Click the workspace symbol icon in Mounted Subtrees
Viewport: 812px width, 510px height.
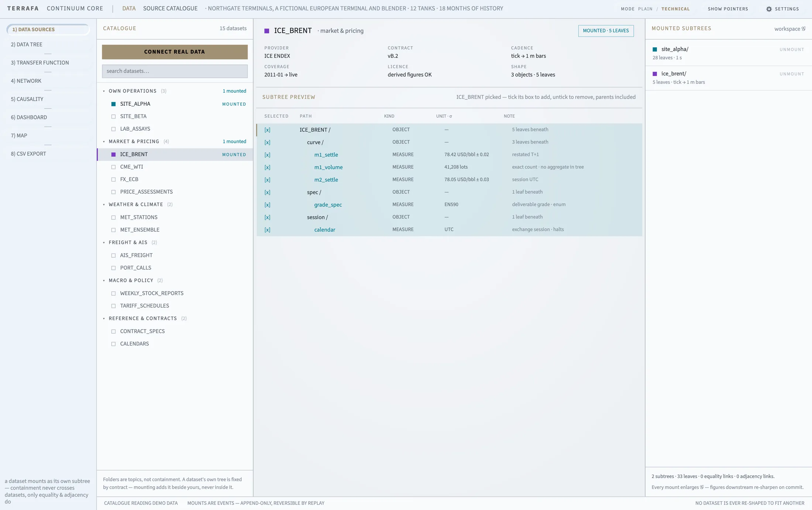pos(804,29)
